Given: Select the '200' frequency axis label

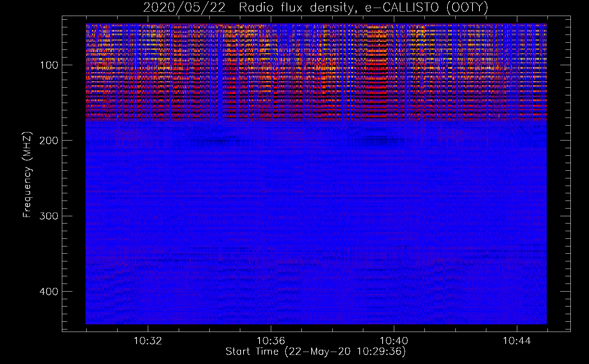Looking at the screenshot, I should (49, 141).
